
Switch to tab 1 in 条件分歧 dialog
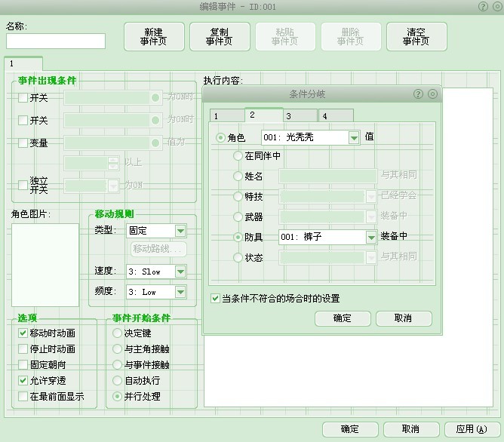[227, 116]
